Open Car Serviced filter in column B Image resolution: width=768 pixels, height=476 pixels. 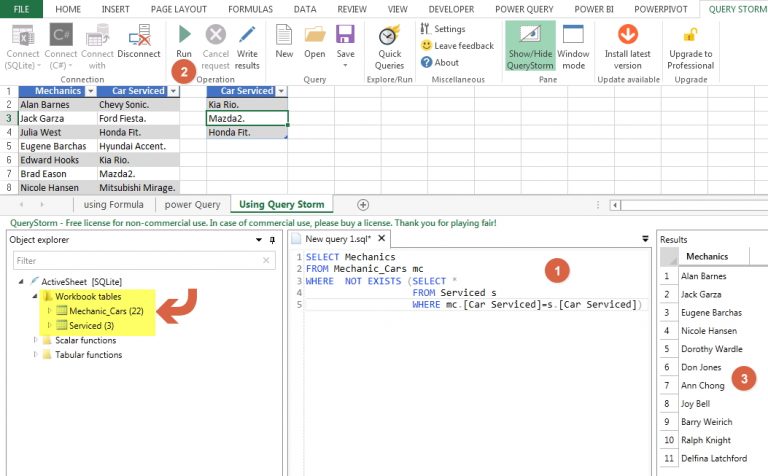(173, 91)
